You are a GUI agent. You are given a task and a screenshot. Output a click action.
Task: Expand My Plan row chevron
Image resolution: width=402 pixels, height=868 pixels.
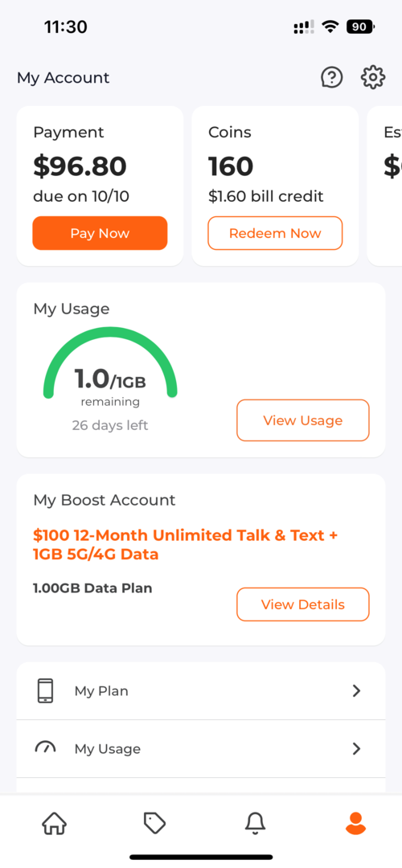pyautogui.click(x=357, y=691)
